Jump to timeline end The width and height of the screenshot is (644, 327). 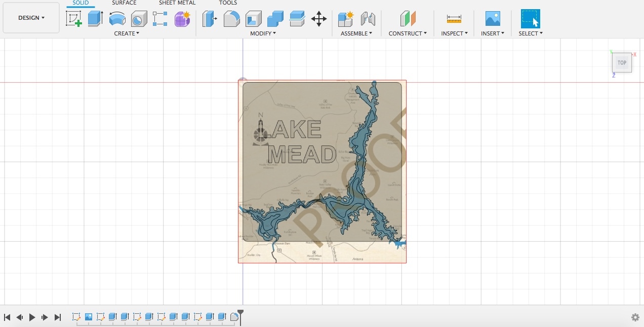pos(57,317)
